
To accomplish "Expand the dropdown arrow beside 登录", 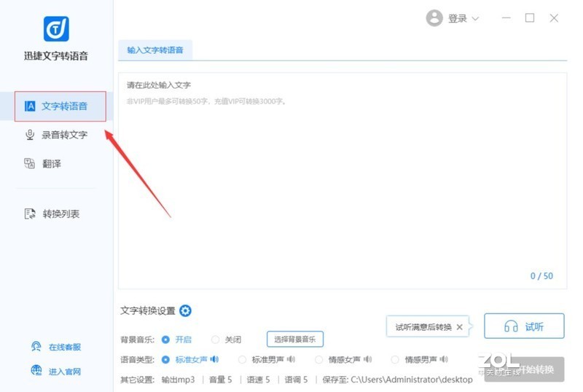I will 475,19.
